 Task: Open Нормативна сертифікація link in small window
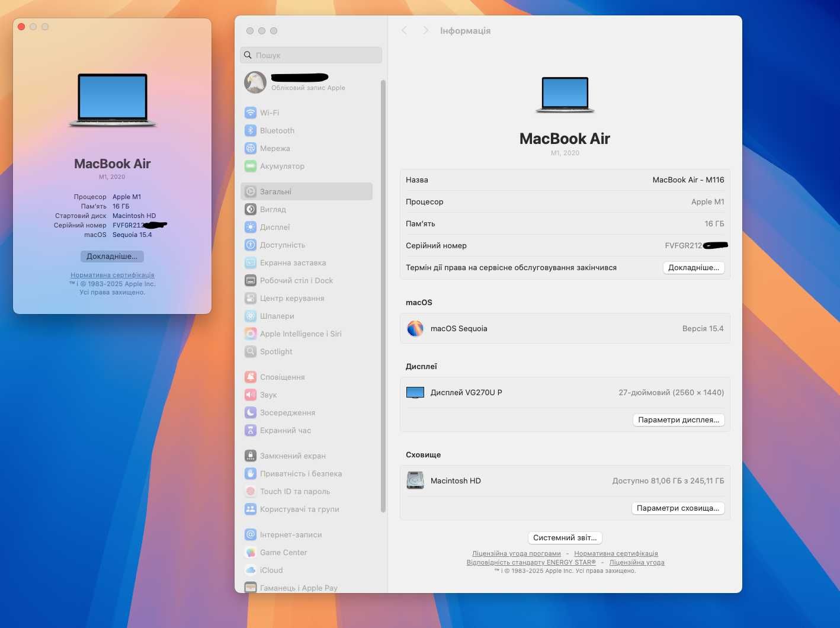pyautogui.click(x=113, y=275)
